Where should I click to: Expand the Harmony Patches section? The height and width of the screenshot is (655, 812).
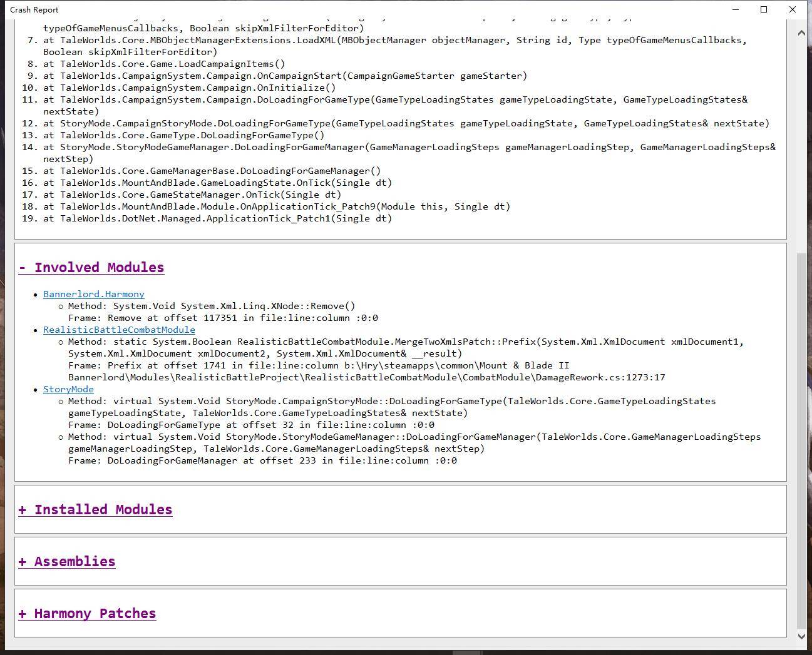point(87,614)
